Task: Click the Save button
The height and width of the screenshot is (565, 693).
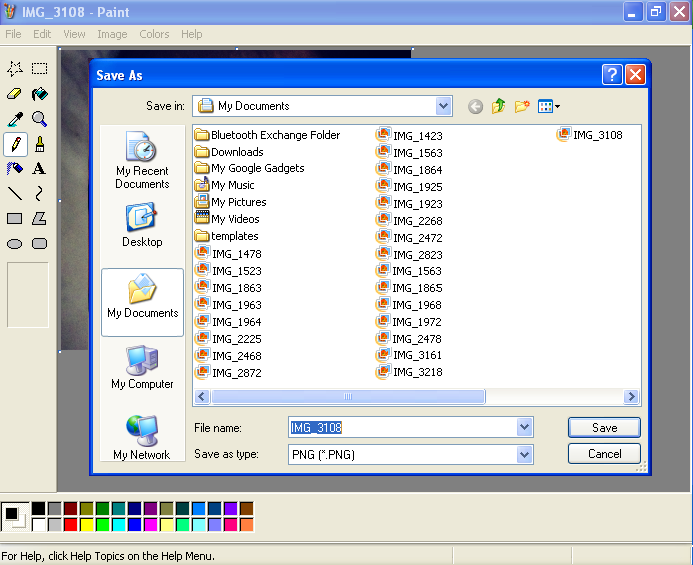Action: tap(604, 428)
